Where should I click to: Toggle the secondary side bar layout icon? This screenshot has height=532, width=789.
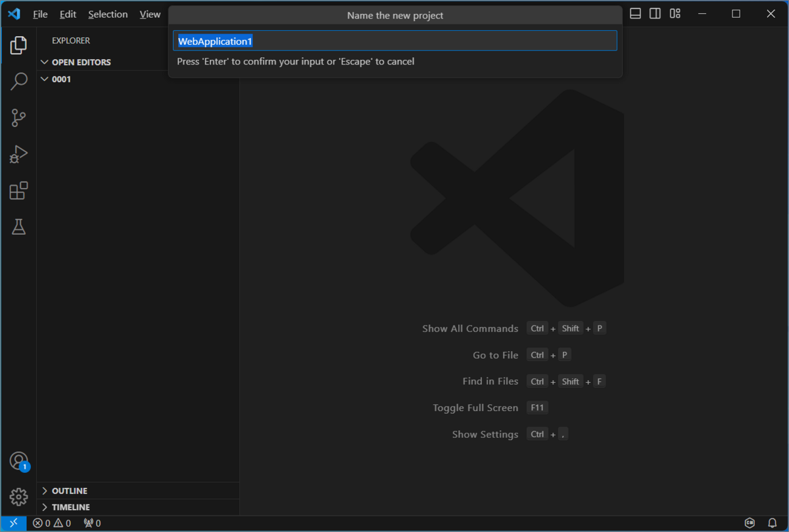pyautogui.click(x=656, y=14)
